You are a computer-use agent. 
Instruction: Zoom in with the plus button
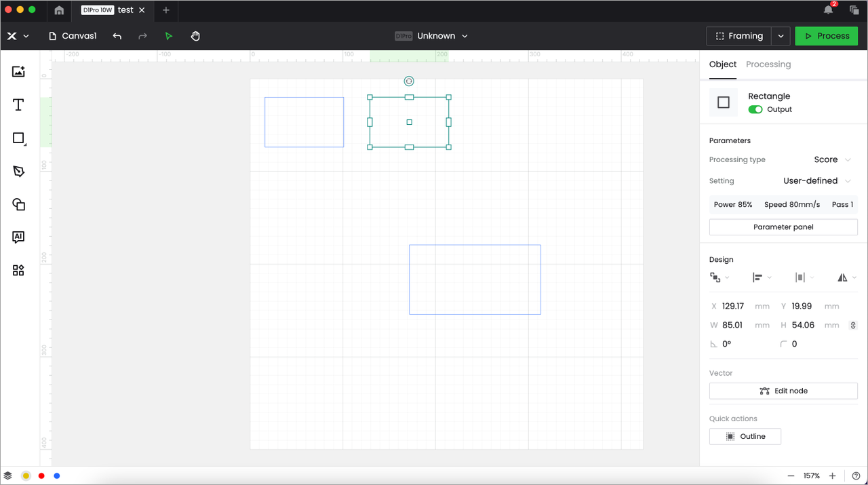(x=833, y=476)
